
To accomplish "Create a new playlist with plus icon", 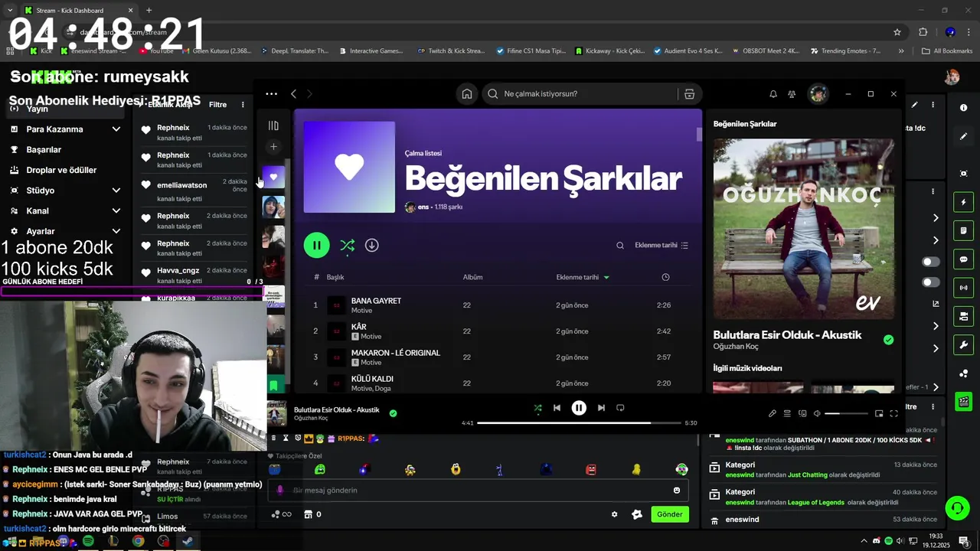I will (273, 147).
